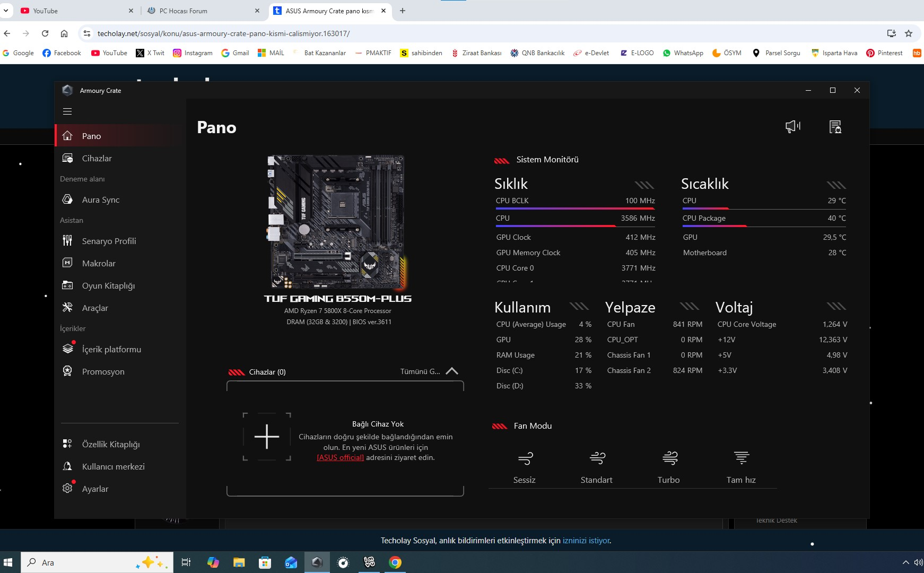
Task: Open a new browser tab
Action: click(403, 11)
